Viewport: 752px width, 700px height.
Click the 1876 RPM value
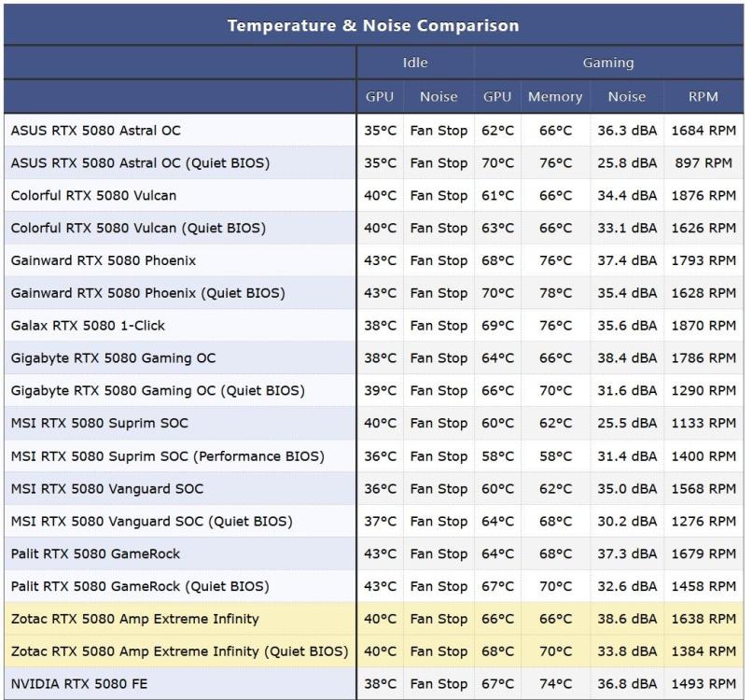pyautogui.click(x=703, y=196)
